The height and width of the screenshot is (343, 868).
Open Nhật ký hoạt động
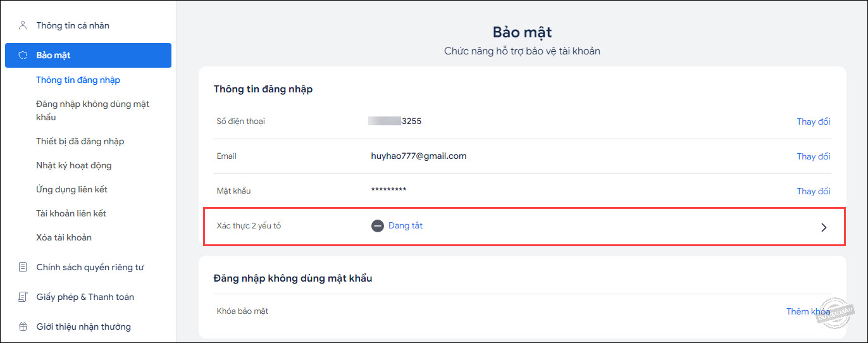74,165
